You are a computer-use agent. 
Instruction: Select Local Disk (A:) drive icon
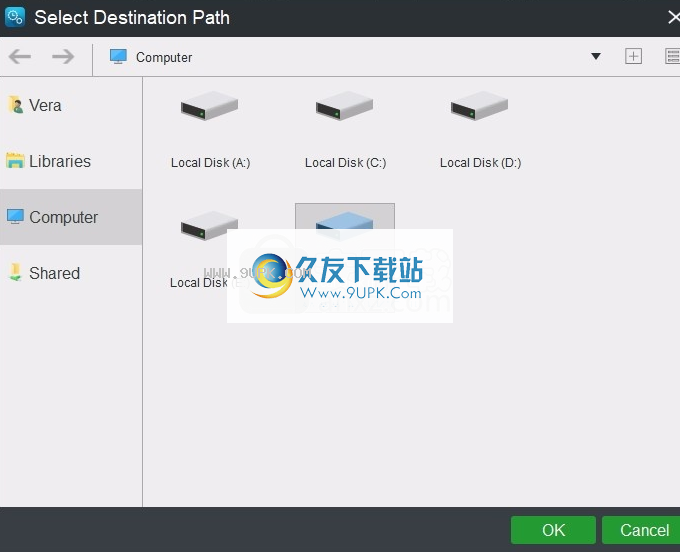pos(209,106)
